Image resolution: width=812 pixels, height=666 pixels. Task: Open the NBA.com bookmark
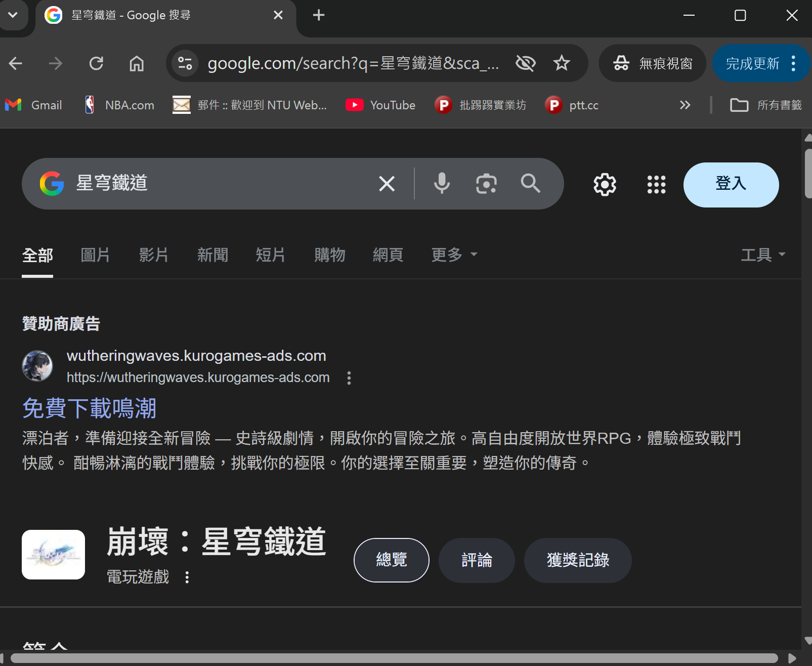[119, 105]
